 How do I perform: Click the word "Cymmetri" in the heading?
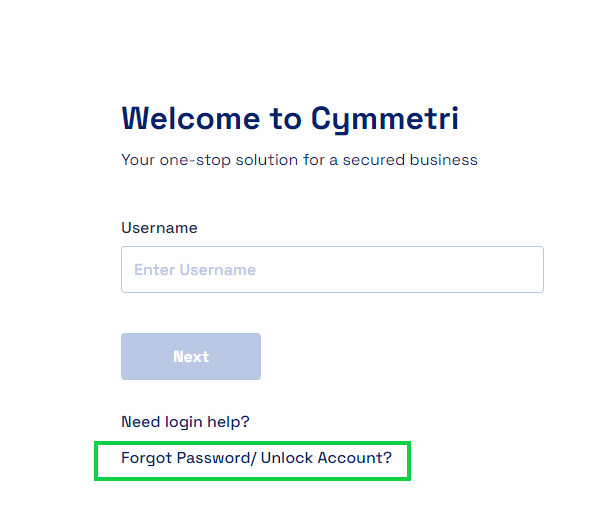[385, 118]
